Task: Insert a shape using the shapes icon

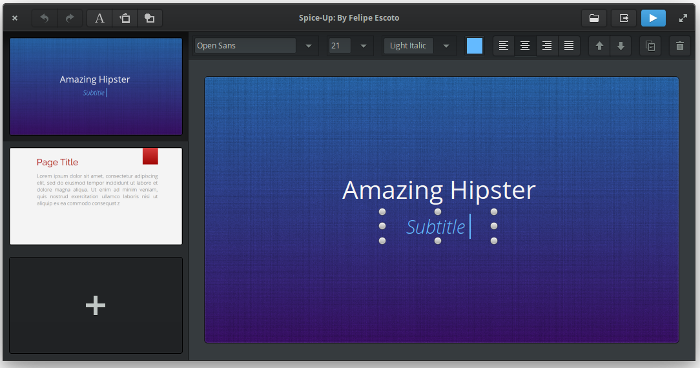Action: coord(150,18)
